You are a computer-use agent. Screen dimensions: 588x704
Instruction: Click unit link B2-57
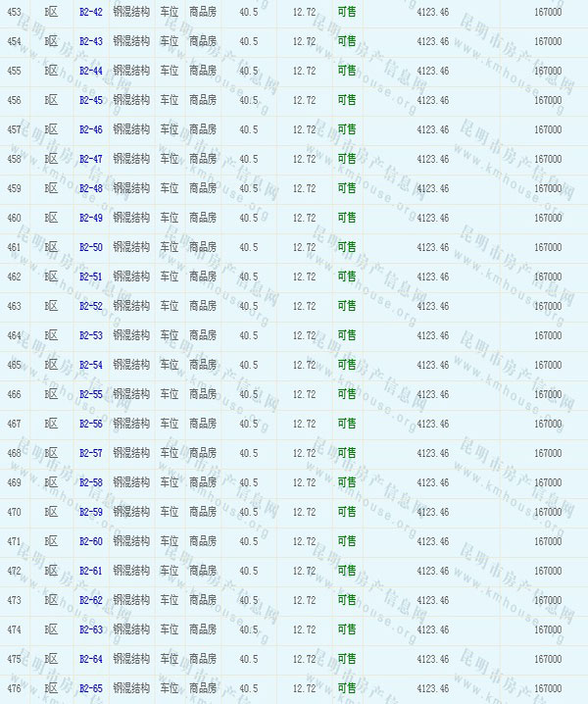(90, 453)
